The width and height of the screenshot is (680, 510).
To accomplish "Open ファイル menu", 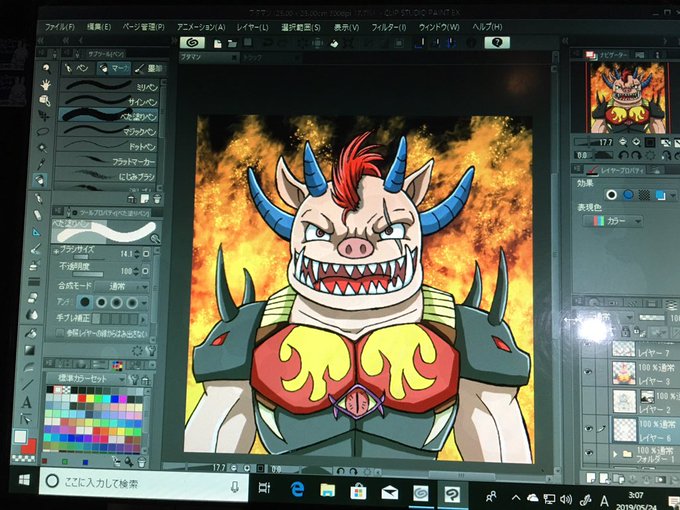I will click(59, 27).
